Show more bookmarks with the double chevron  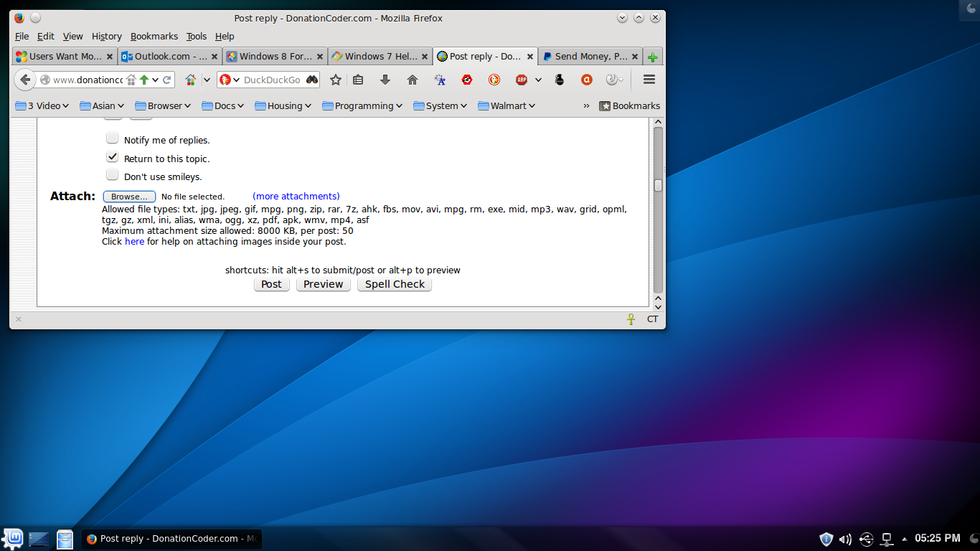click(x=586, y=105)
